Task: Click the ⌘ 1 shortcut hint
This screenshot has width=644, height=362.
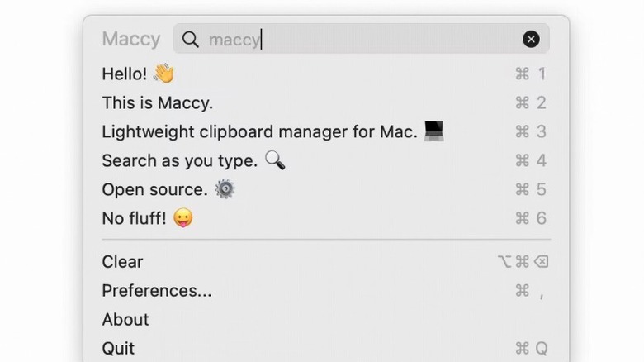Action: (531, 74)
